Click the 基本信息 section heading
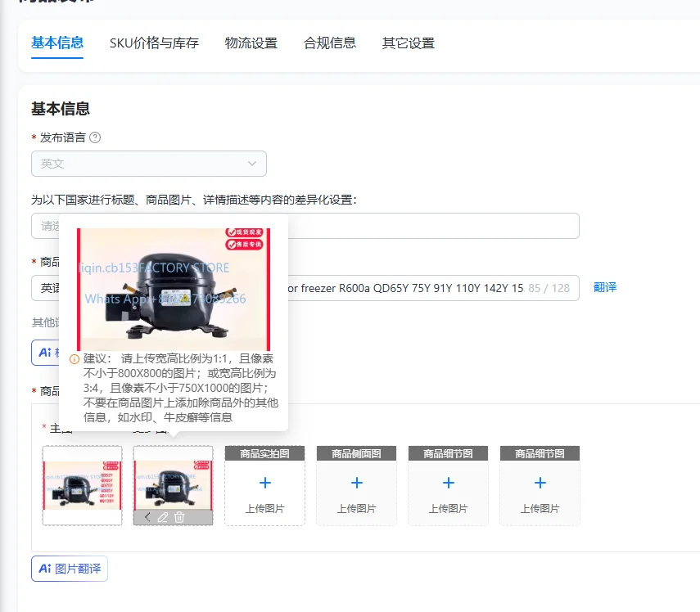Viewport: 700px width, 612px height. point(61,108)
